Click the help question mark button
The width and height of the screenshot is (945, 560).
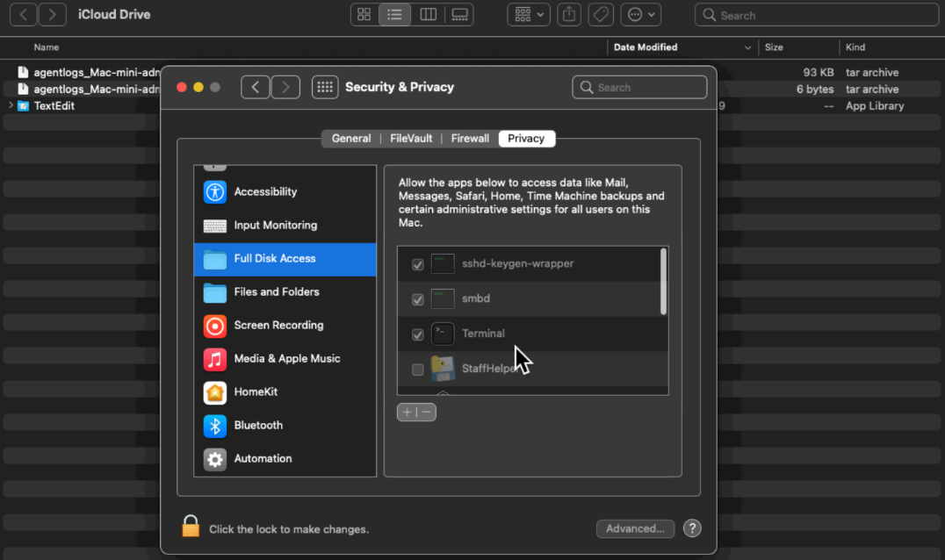[692, 528]
